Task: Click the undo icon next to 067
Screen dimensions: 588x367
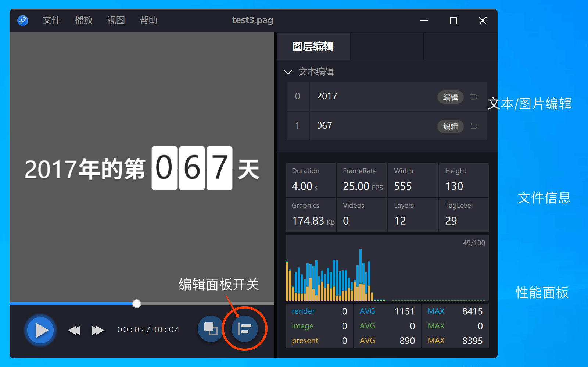Action: coord(474,126)
